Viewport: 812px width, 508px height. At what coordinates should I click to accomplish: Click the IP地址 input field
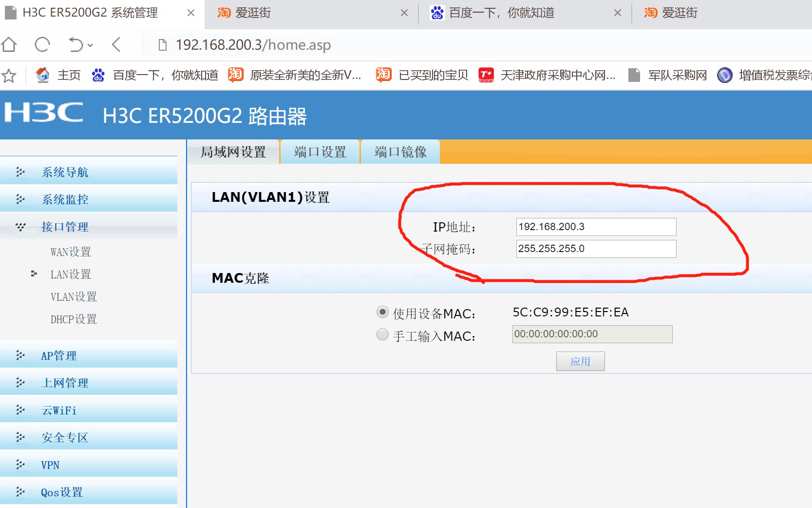click(596, 227)
